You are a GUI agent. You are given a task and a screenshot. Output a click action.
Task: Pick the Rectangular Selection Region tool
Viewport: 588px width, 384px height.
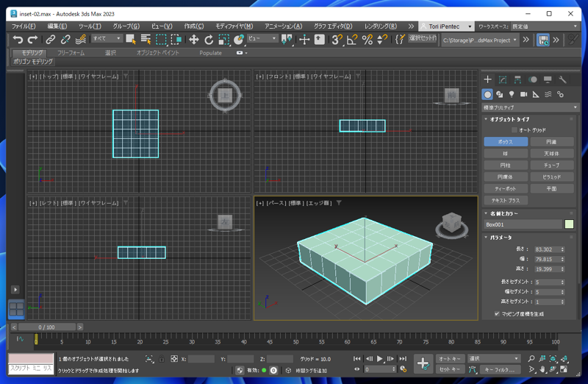tap(161, 40)
